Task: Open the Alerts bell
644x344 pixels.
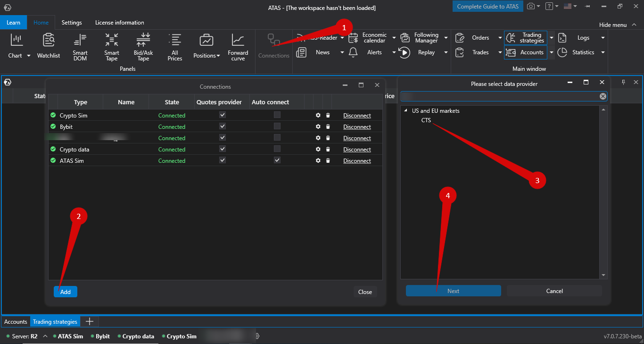Action: (353, 52)
